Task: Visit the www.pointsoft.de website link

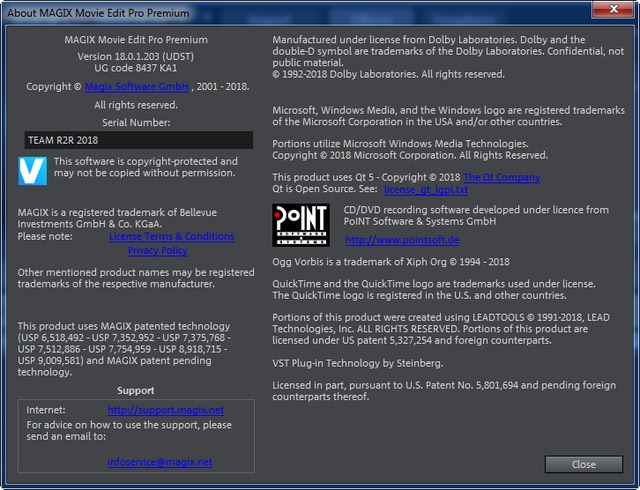Action: 402,241
